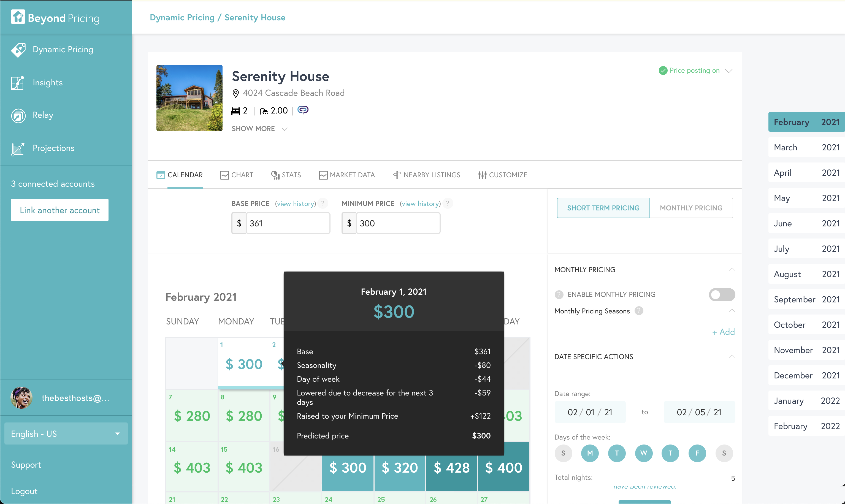
Task: Click the Calendar tab icon
Action: [161, 175]
